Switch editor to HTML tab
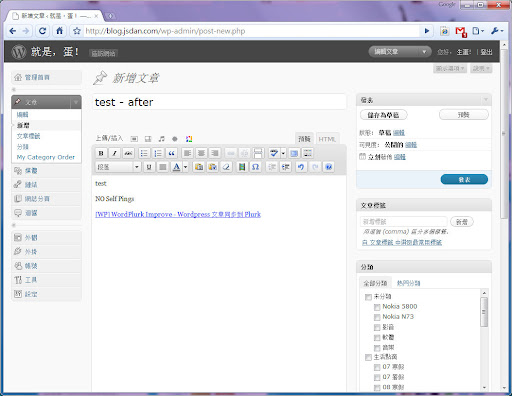 coord(327,139)
